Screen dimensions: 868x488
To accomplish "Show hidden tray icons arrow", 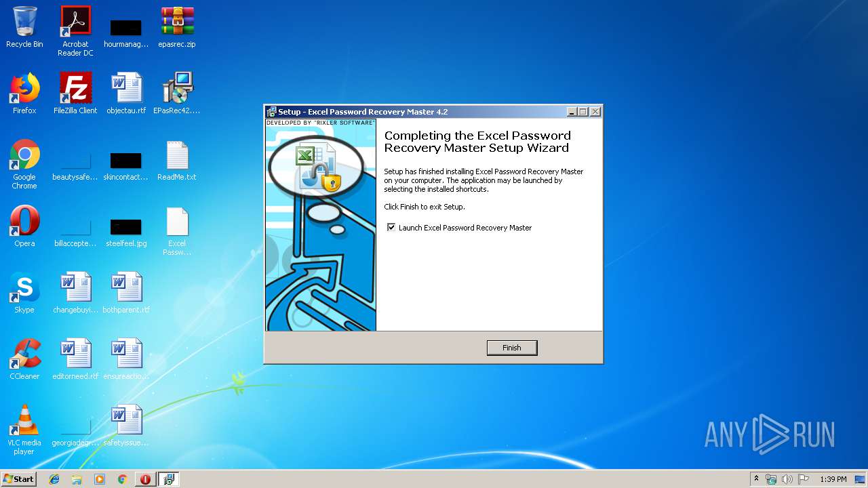I will [x=757, y=479].
